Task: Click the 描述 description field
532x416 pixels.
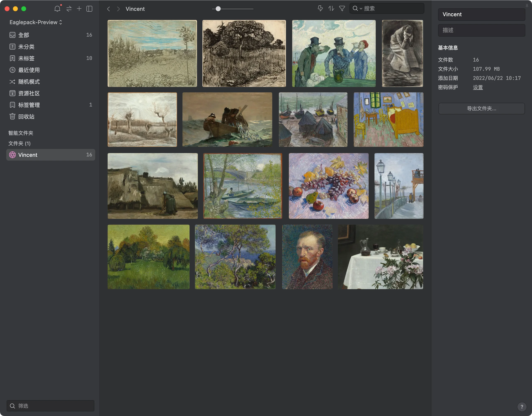Action: [481, 30]
